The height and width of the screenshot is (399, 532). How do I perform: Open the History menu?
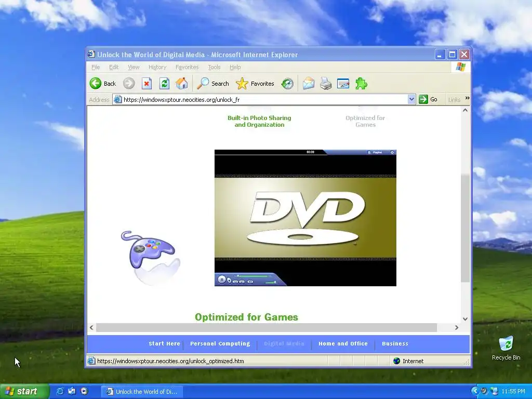[x=157, y=67]
